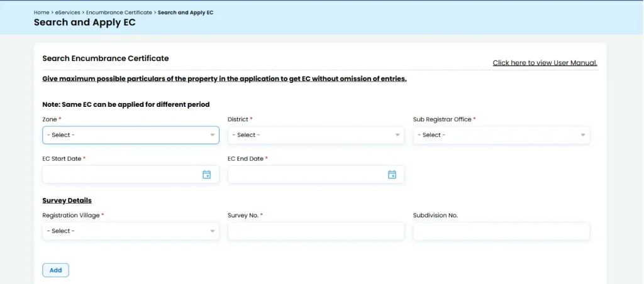Click the Sub Registrar Office label
Viewport: 644px width, 284px height.
coord(442,119)
